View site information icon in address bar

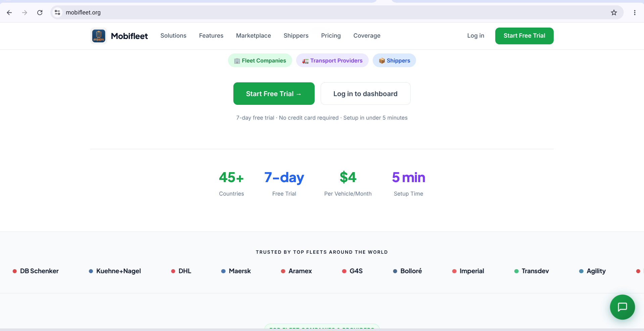click(x=57, y=12)
